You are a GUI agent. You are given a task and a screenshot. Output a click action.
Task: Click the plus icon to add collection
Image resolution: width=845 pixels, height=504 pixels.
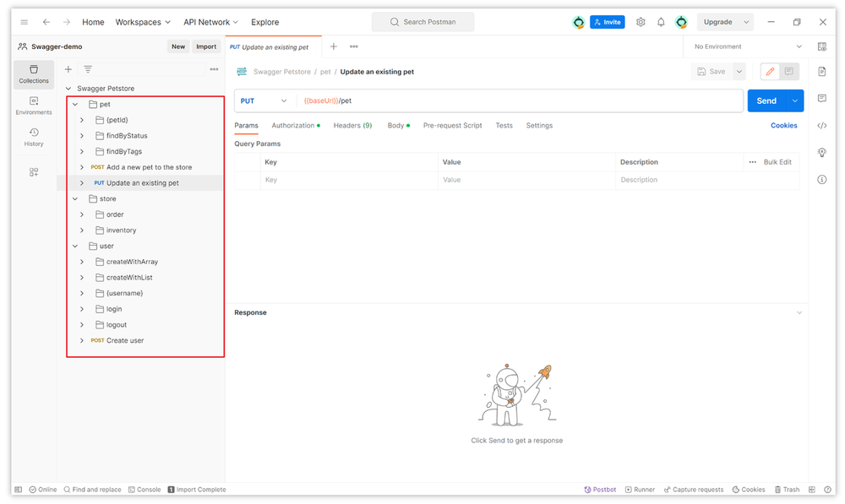[68, 69]
